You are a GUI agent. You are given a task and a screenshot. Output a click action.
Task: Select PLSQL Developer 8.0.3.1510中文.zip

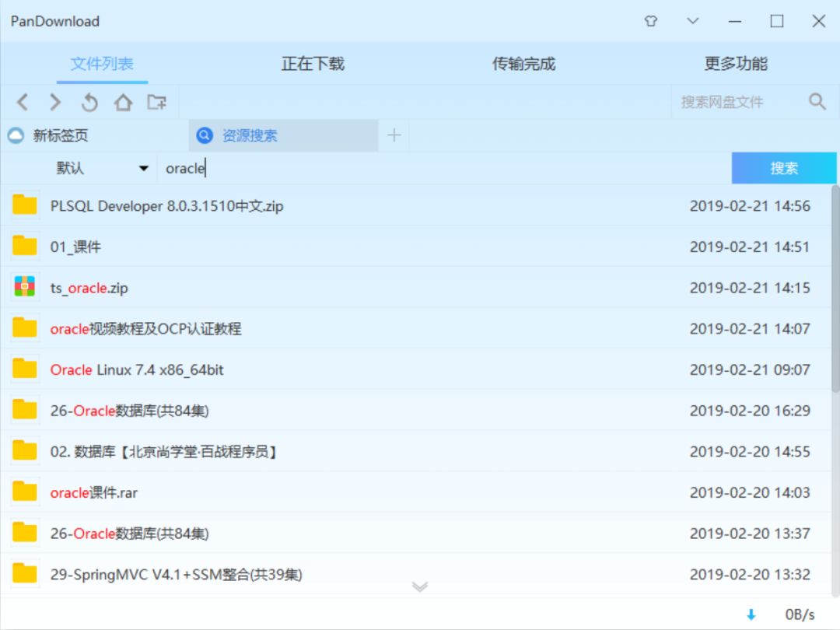coord(166,206)
